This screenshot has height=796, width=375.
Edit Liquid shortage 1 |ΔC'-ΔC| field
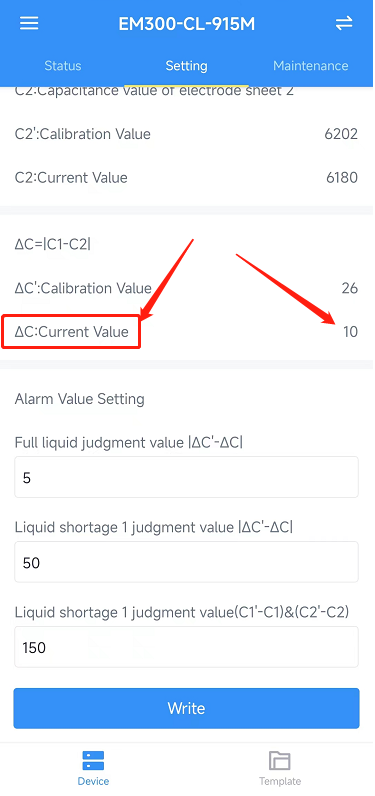[186, 562]
